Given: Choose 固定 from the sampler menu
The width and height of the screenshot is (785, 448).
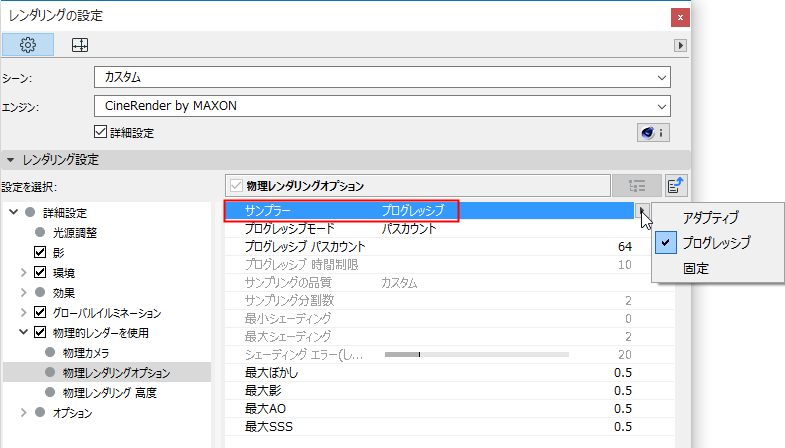Looking at the screenshot, I should click(696, 268).
